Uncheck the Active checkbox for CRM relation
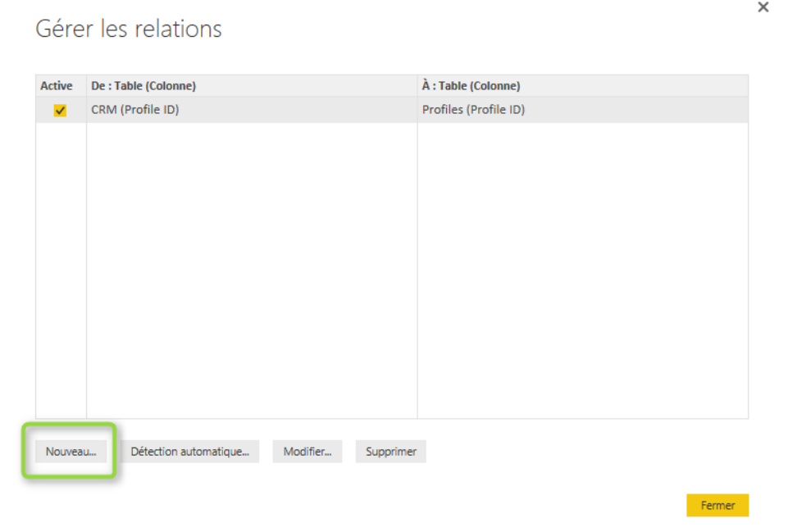This screenshot has width=788, height=532. 60,111
